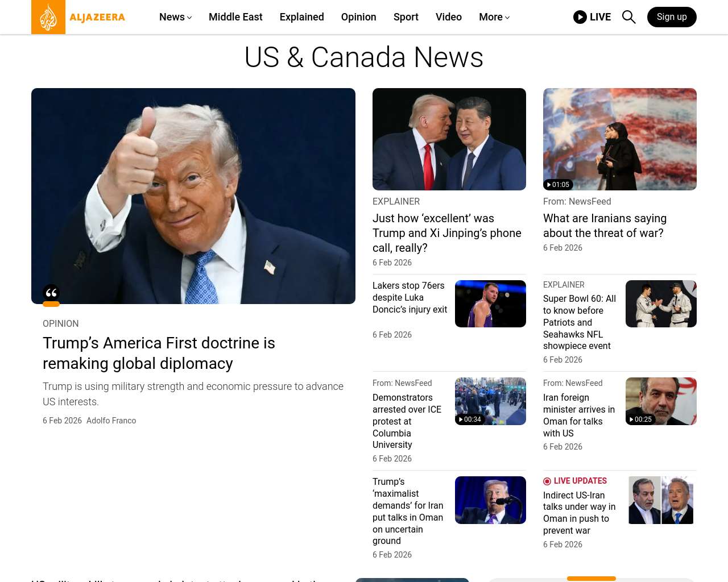
Task: Click the summary 'Trump is using military strength'
Action: tap(193, 394)
